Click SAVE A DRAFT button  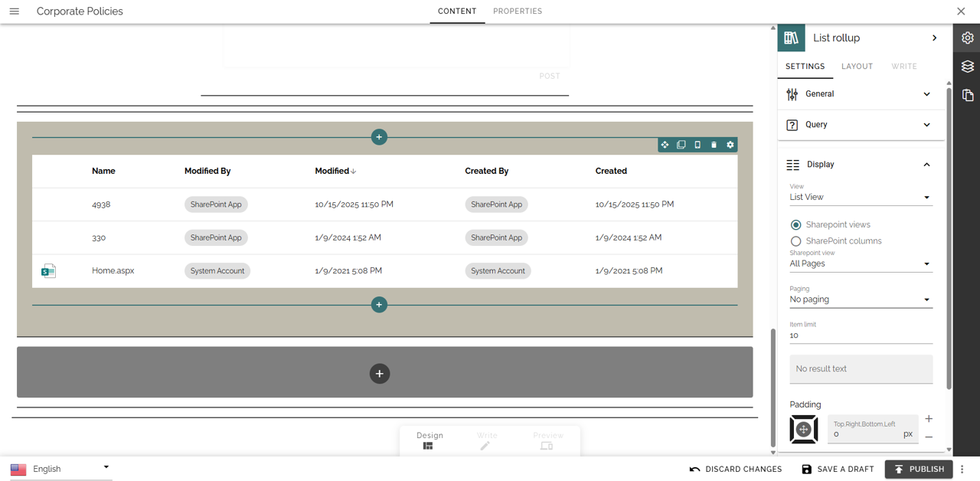(838, 470)
